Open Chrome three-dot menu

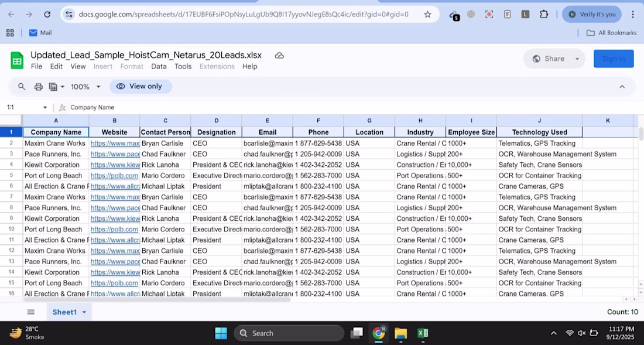(x=632, y=15)
